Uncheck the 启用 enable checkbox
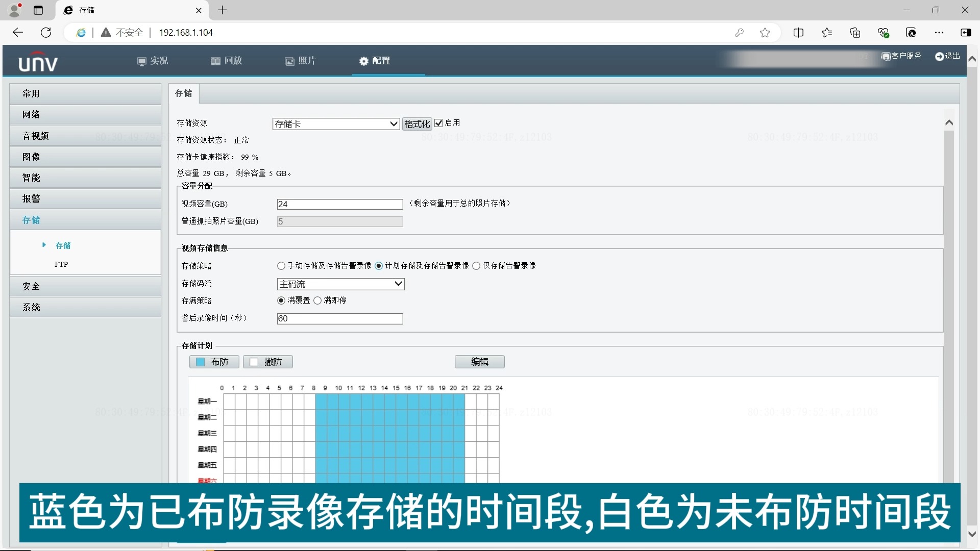Screen dimensions: 980x551 click(x=439, y=122)
